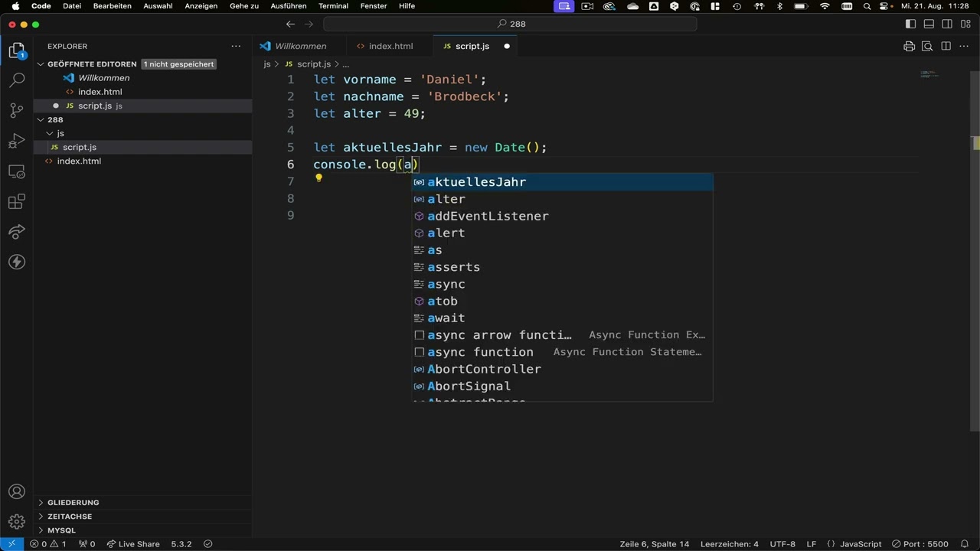Click Port : 5500 status button
The image size is (980, 551).
tap(926, 544)
